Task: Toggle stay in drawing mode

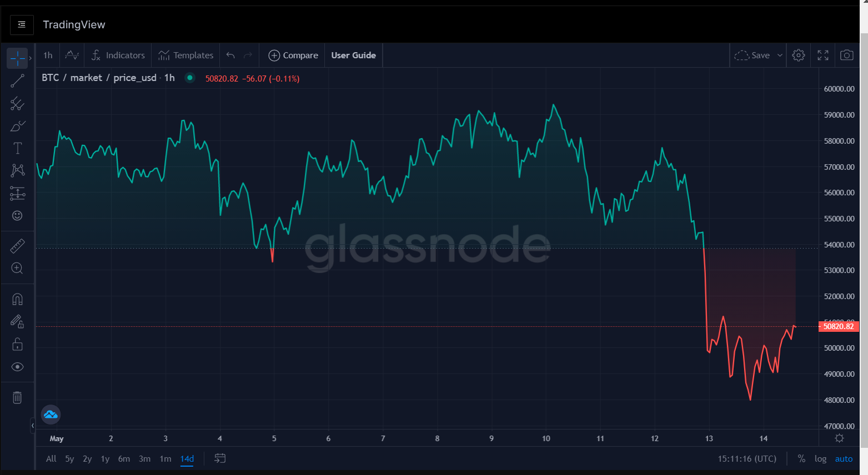Action: [17, 322]
